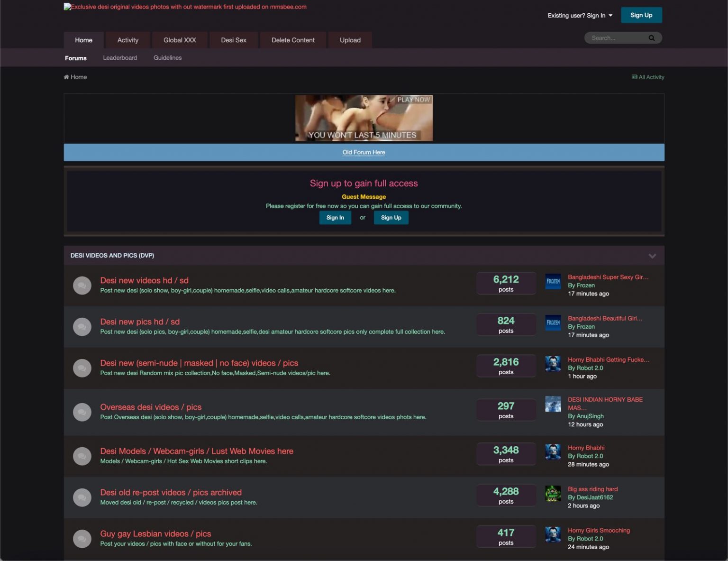
Task: Click the '28 minutes ago' timestamp
Action: (x=588, y=465)
